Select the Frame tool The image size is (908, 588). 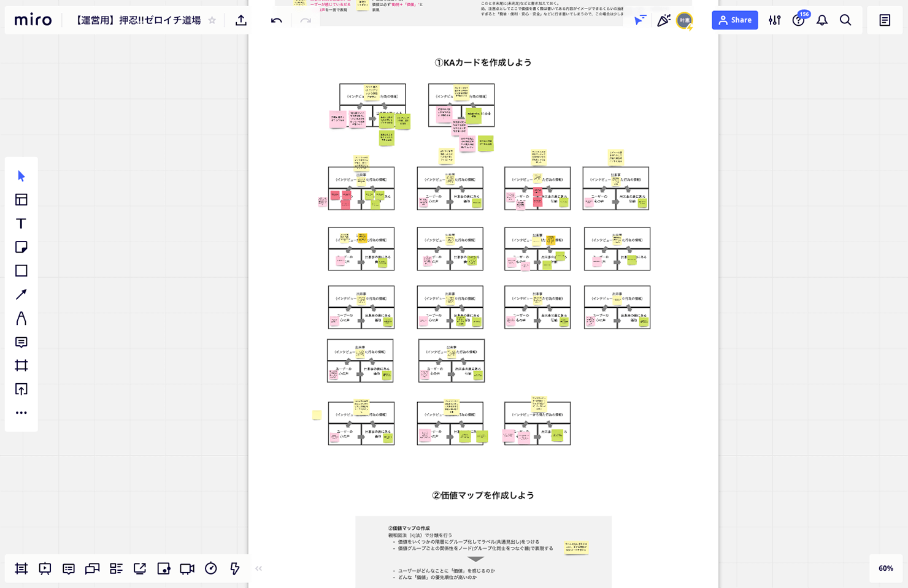click(21, 365)
